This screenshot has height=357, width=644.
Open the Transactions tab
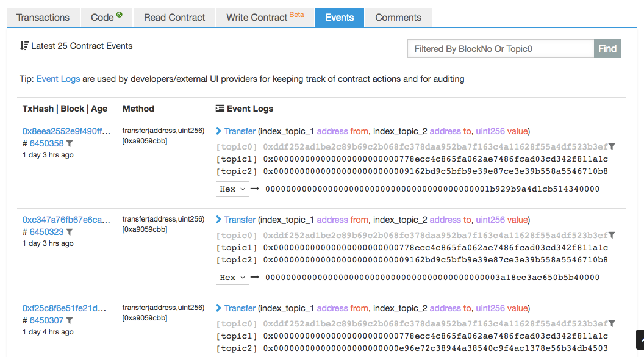coord(43,18)
